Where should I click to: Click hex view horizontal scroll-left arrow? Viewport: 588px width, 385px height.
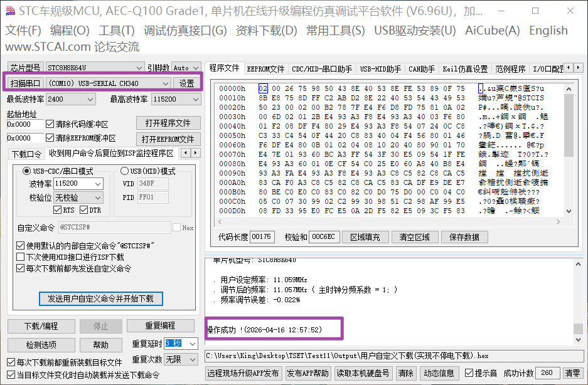click(220, 221)
